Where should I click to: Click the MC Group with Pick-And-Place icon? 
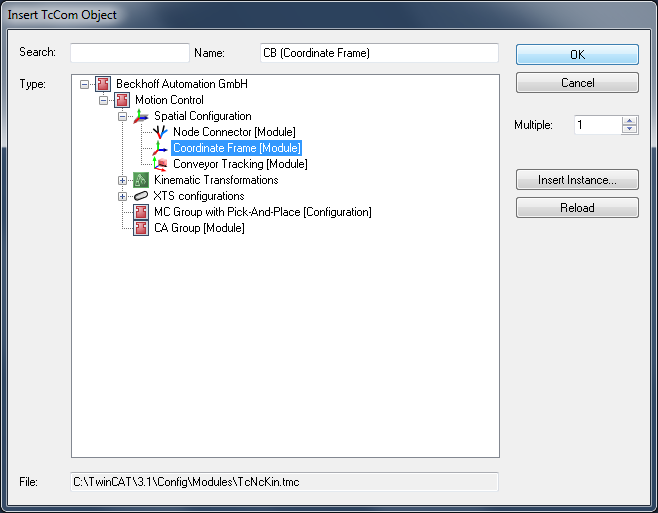(x=141, y=212)
